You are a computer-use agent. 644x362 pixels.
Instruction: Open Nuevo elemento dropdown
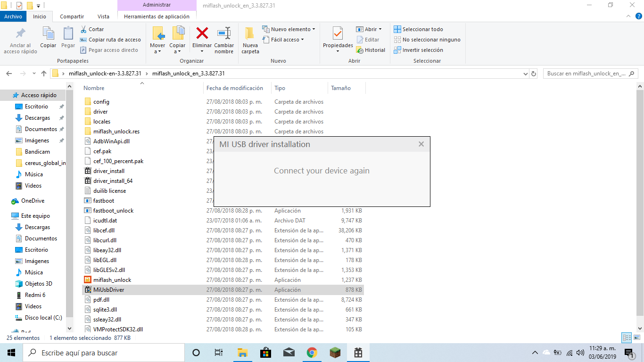(289, 29)
